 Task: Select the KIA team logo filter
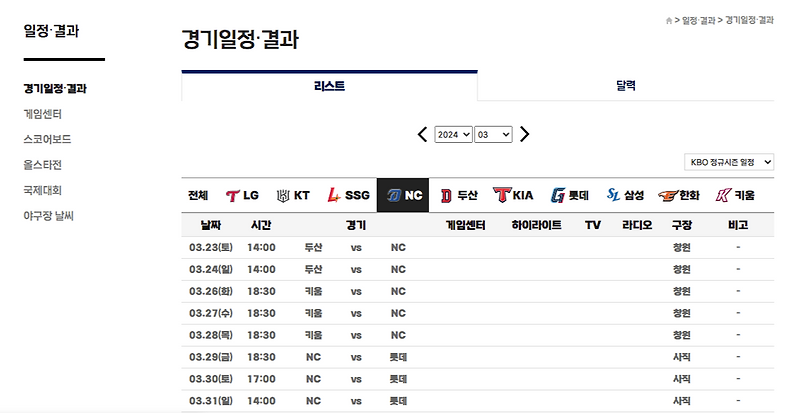pos(513,195)
